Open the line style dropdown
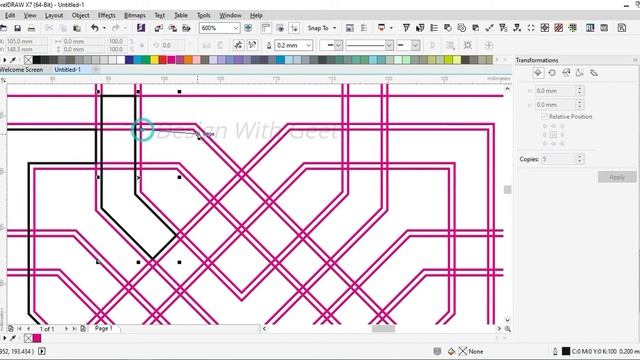 389,45
